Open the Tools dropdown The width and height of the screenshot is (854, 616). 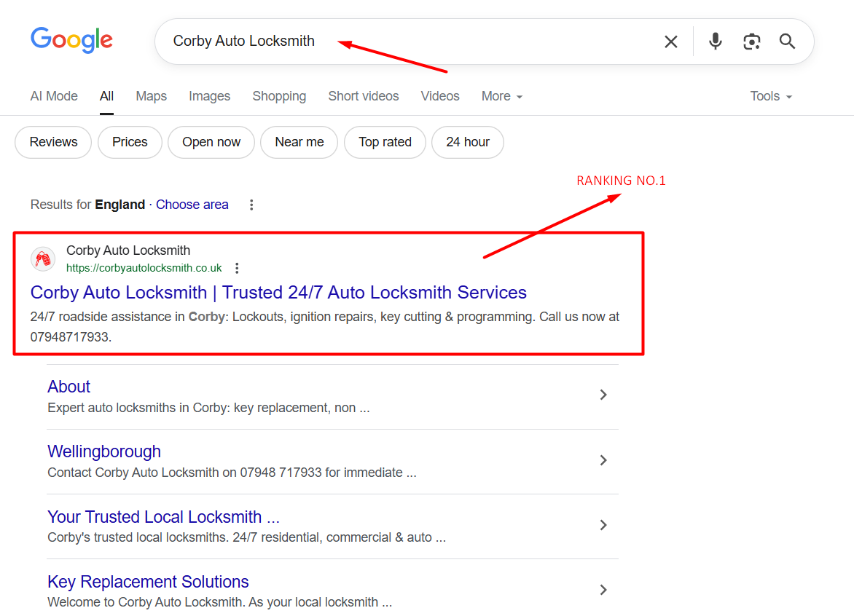point(771,96)
